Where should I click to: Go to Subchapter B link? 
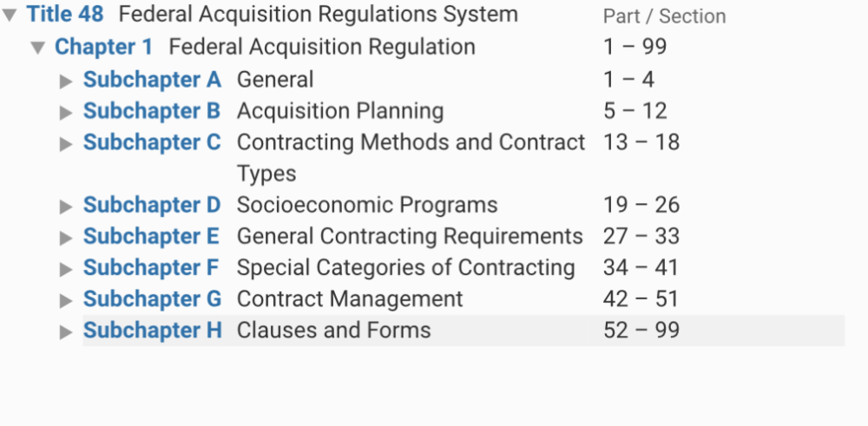[152, 111]
